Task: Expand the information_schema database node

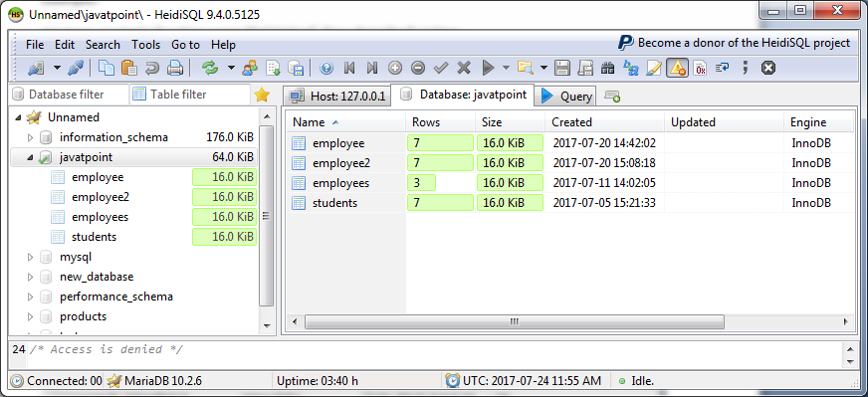Action: tap(31, 137)
